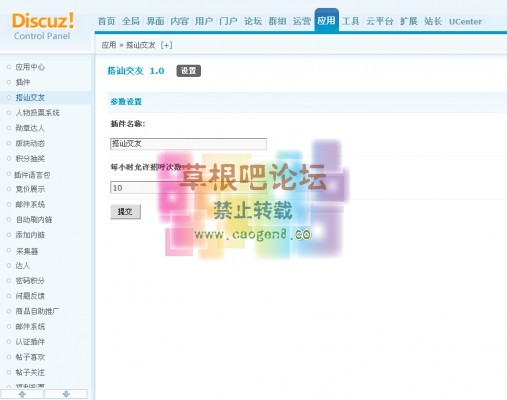Click the 设置 button beside plugin title

click(189, 71)
